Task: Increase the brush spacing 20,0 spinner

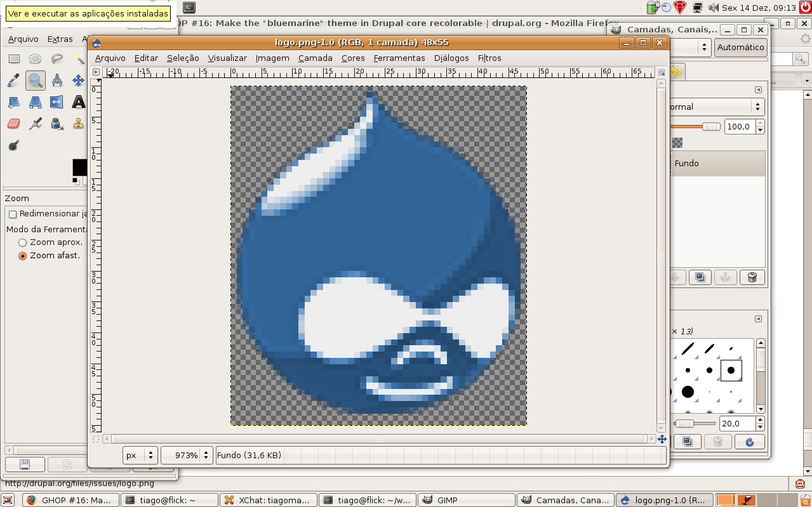Action: (759, 420)
